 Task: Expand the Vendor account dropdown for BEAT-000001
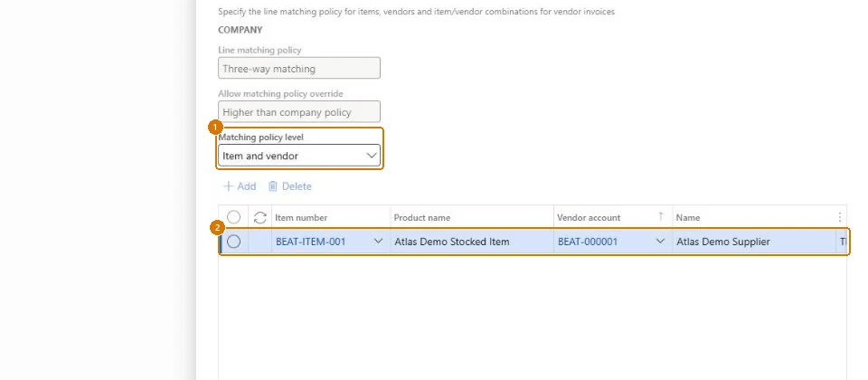tap(660, 242)
